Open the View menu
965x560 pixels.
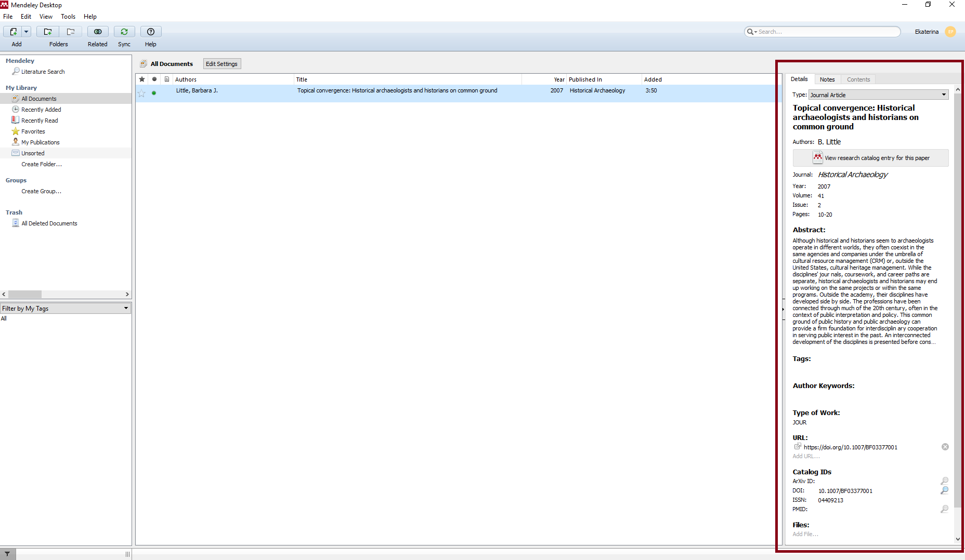(46, 17)
